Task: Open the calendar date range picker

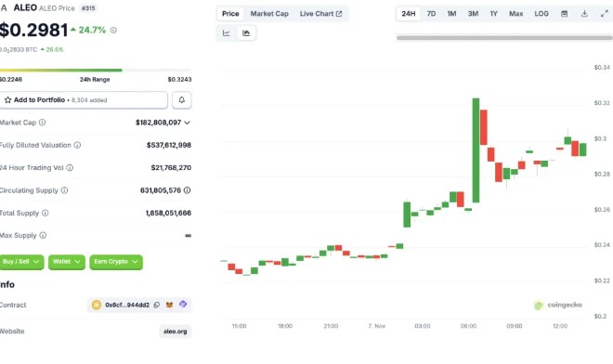Action: tap(564, 14)
